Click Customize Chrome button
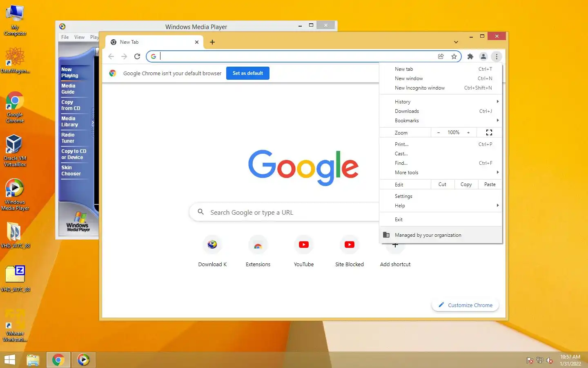The width and height of the screenshot is (588, 368). point(465,305)
